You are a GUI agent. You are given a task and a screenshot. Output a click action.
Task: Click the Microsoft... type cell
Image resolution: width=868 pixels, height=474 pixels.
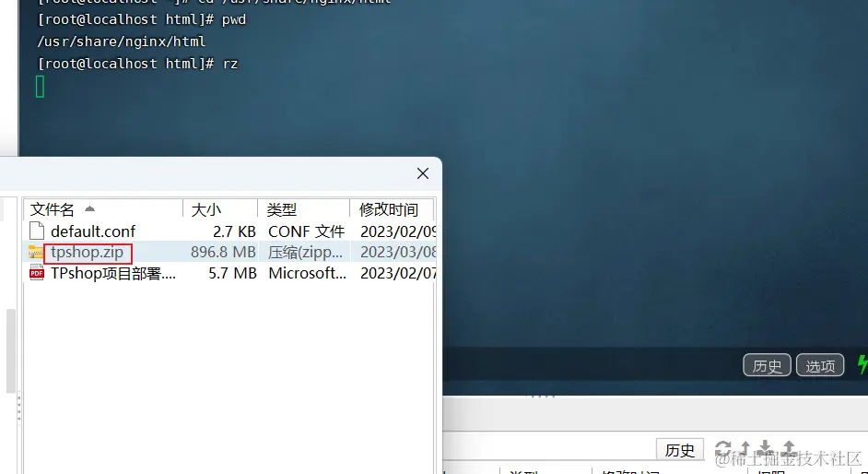tap(307, 274)
